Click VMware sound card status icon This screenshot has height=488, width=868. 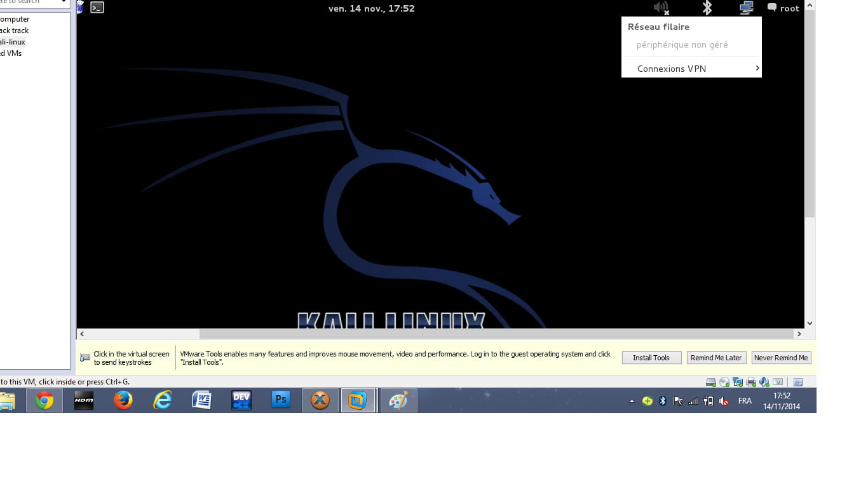point(764,382)
